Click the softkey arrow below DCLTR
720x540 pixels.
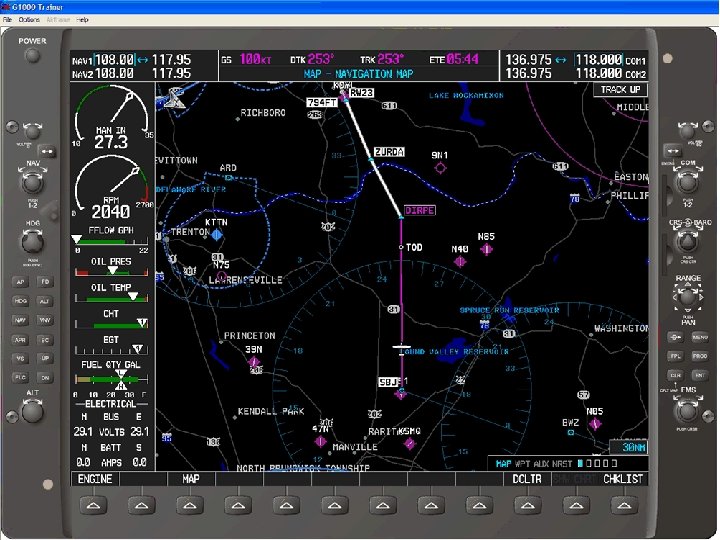tap(527, 506)
